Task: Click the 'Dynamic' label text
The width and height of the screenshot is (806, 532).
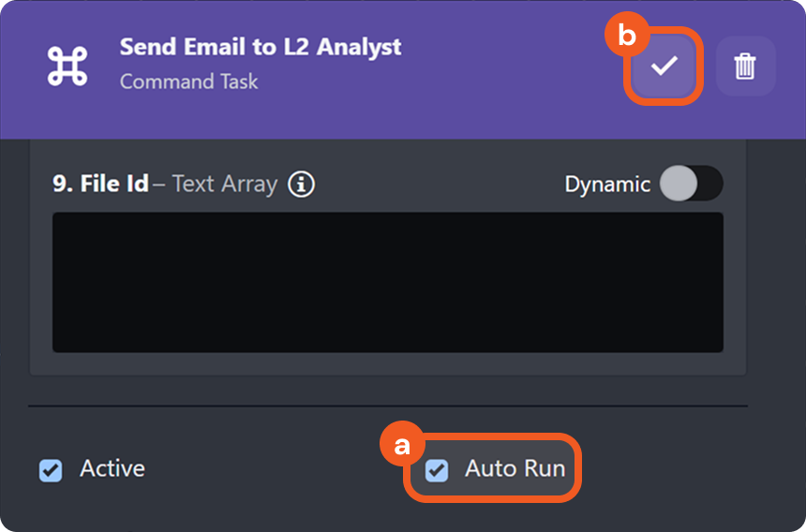Action: pos(607,185)
